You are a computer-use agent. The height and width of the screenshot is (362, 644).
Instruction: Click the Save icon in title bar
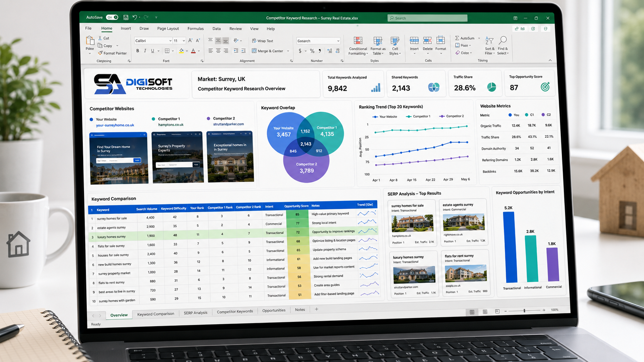tap(126, 17)
